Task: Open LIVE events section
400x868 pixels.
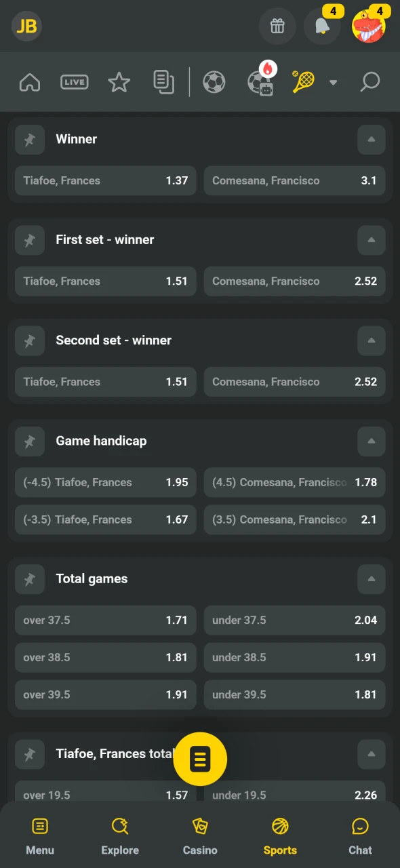Action: click(74, 82)
